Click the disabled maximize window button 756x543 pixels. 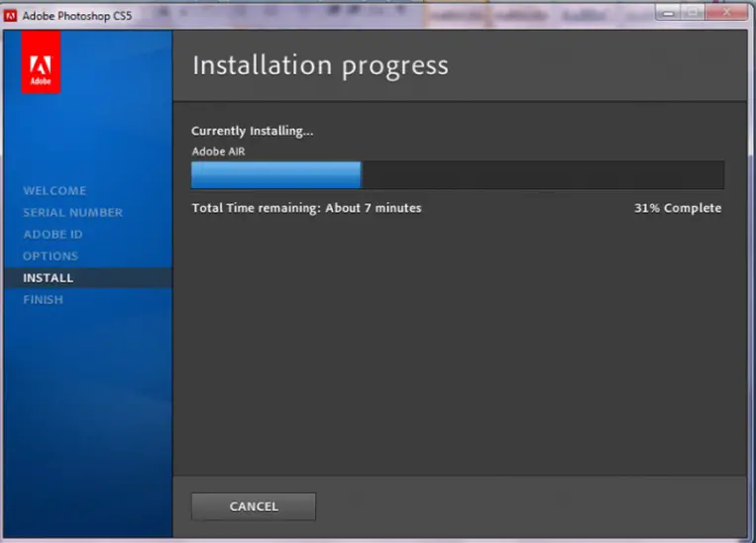click(x=693, y=13)
